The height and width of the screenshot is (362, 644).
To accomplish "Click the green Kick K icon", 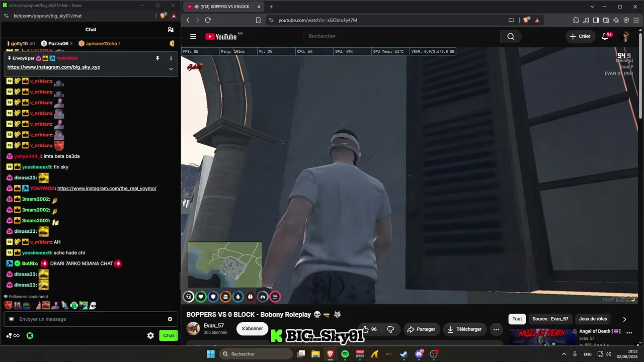I will pos(30,335).
